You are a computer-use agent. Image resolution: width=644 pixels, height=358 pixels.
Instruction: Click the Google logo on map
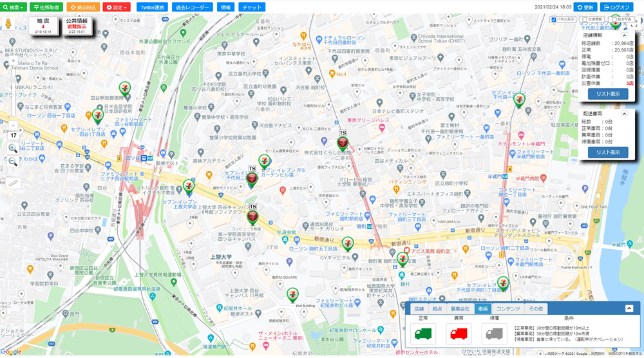pyautogui.click(x=11, y=352)
